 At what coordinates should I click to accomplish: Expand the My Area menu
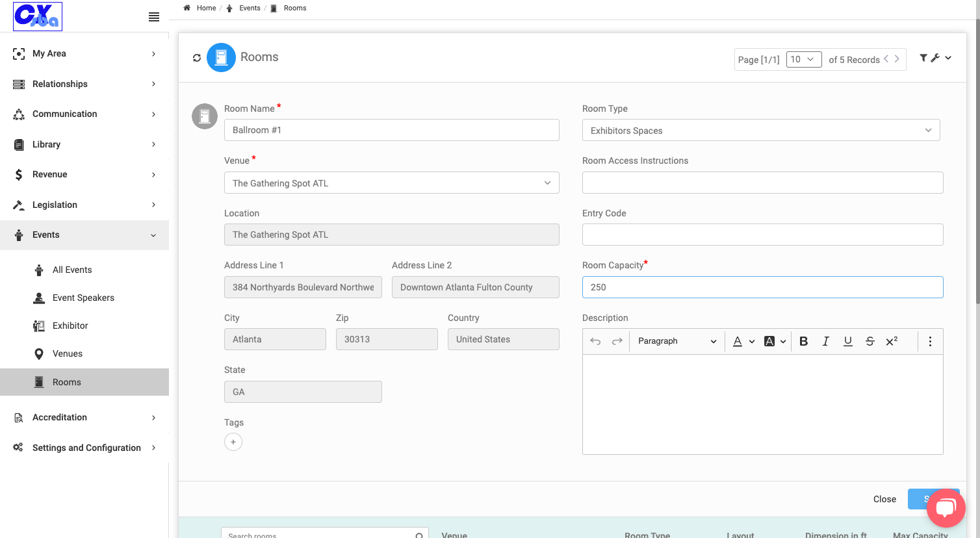tap(84, 54)
